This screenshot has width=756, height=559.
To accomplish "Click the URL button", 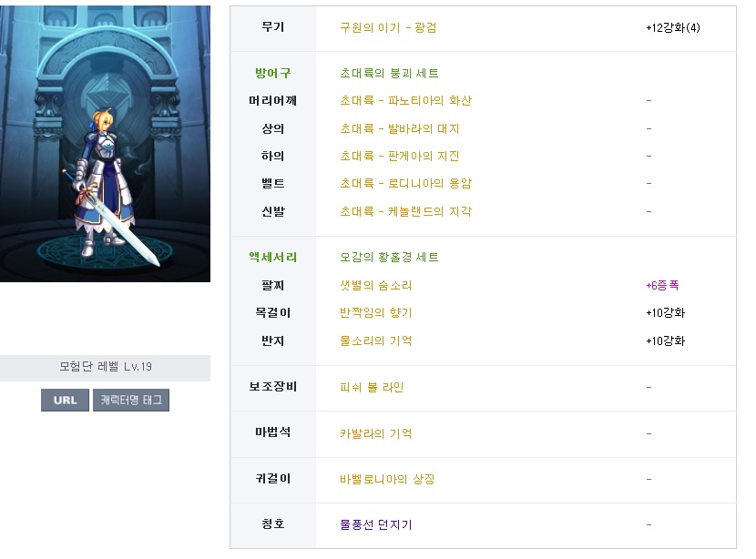I will [65, 400].
